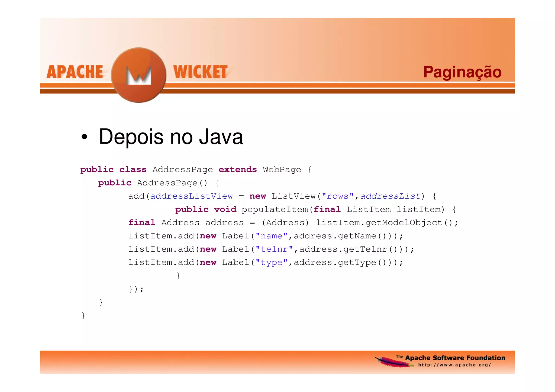Open the http://www.apache.org/ link

point(454,365)
